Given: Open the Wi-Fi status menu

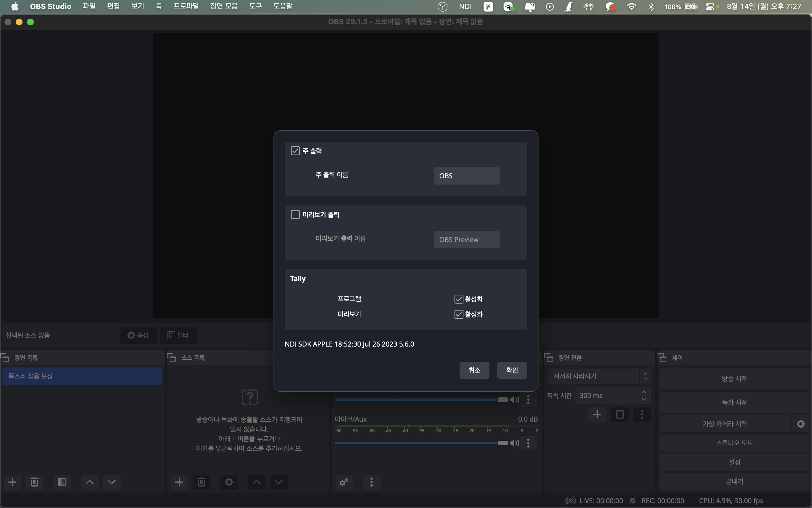Looking at the screenshot, I should coord(632,6).
